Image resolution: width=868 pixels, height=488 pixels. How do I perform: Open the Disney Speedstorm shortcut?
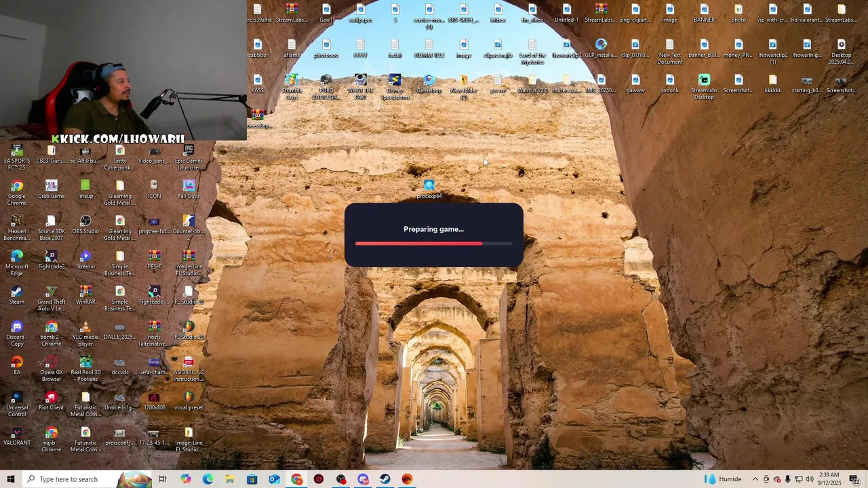(x=395, y=87)
